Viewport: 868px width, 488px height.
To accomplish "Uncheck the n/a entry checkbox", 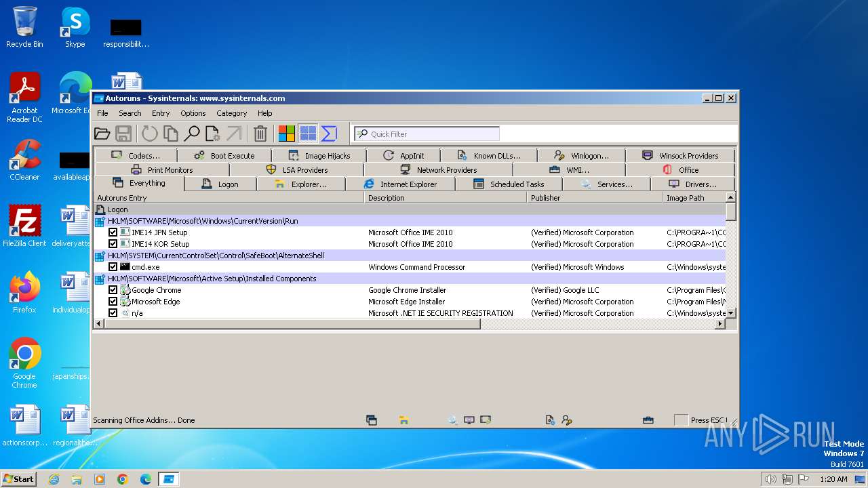I will coord(113,313).
